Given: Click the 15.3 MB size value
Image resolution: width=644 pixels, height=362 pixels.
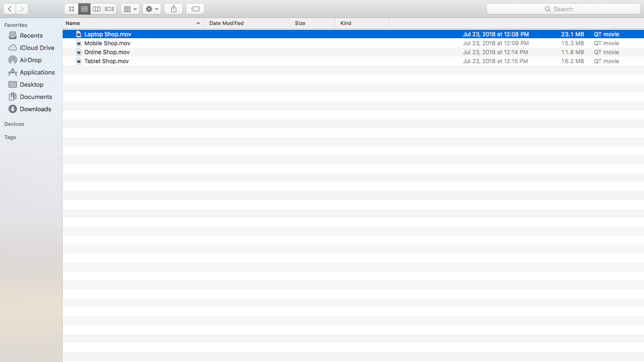Looking at the screenshot, I should (572, 43).
